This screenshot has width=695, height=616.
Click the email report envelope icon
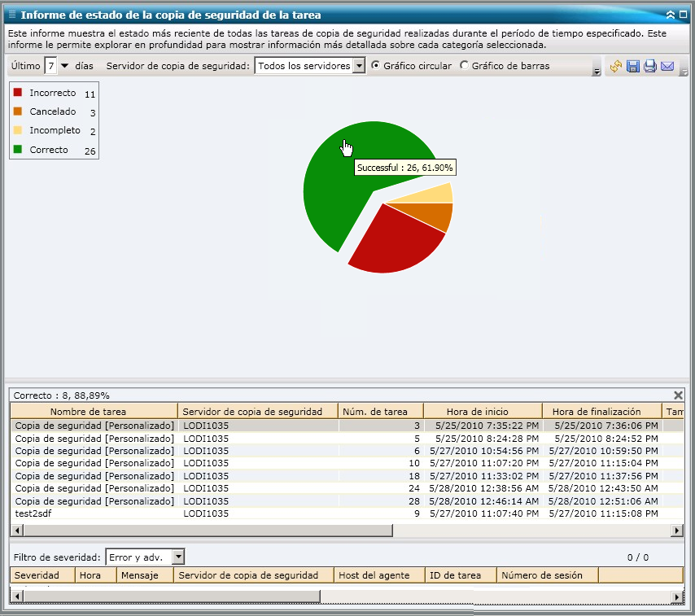(x=667, y=66)
